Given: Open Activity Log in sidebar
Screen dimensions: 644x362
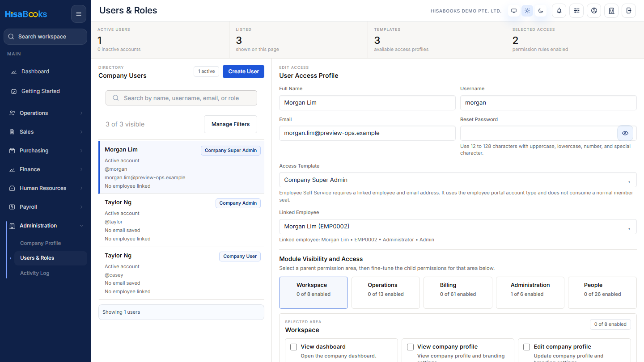Looking at the screenshot, I should [x=51, y=273].
